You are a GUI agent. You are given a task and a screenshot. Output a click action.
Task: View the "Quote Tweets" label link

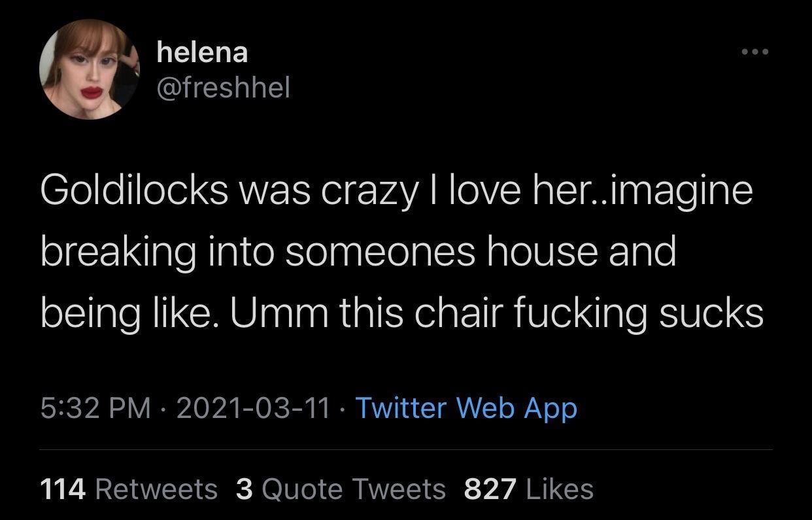click(353, 489)
